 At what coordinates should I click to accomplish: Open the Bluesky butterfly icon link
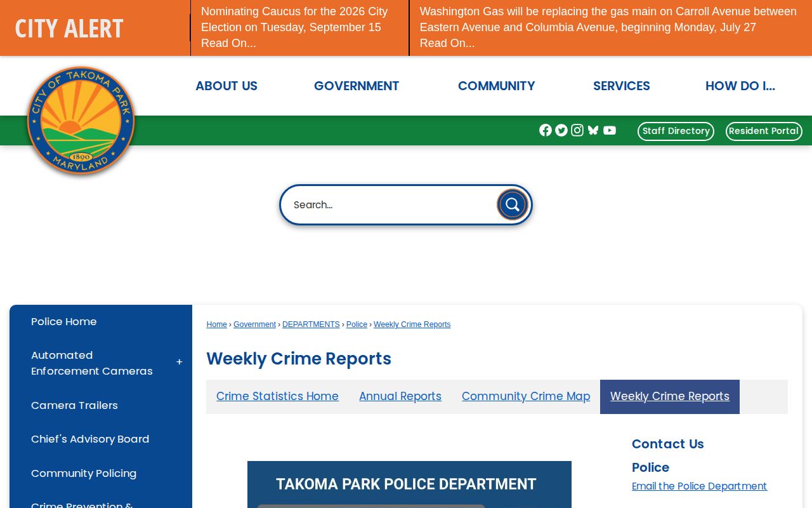593,130
